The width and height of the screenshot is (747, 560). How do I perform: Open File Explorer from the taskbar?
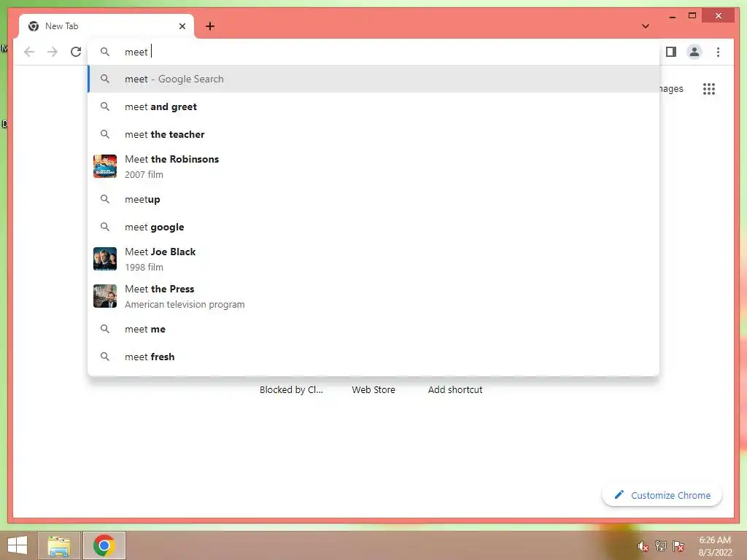pos(59,545)
